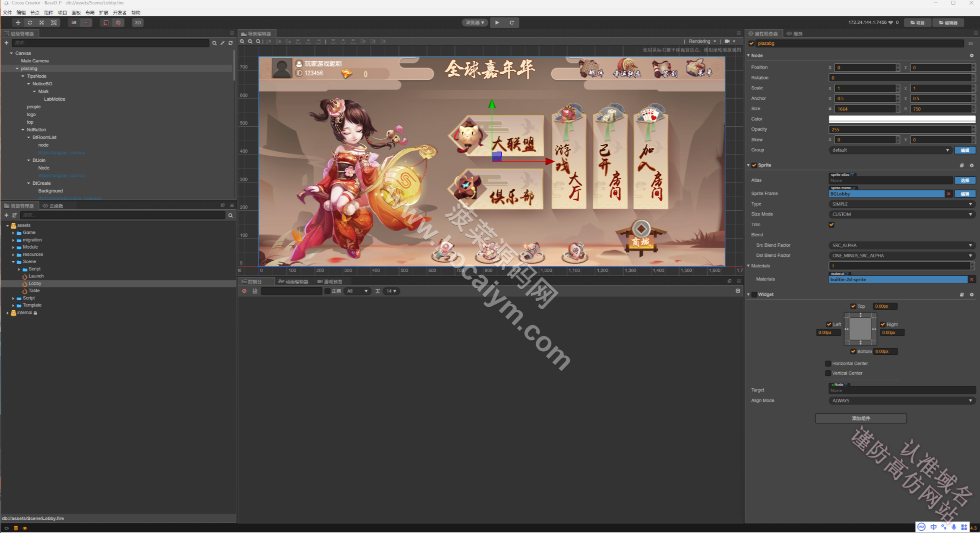Image resolution: width=980 pixels, height=533 pixels.
Task: Uncheck the Trim option
Action: 831,225
